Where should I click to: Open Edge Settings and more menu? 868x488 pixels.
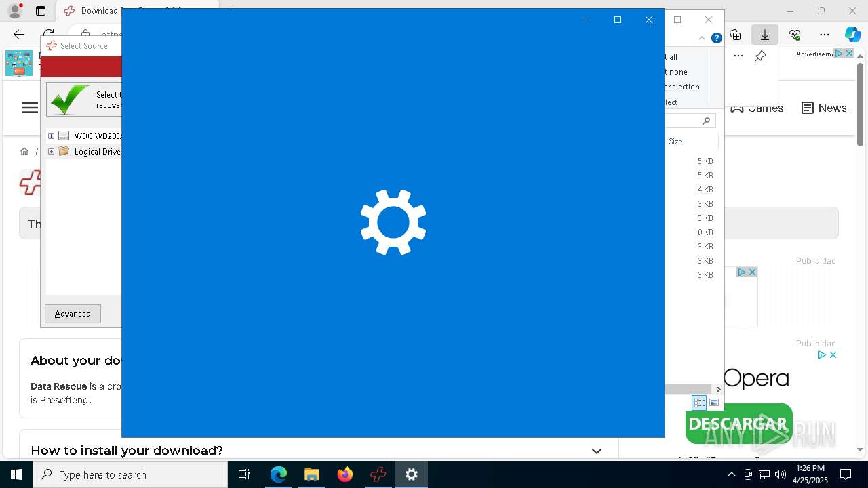825,35
